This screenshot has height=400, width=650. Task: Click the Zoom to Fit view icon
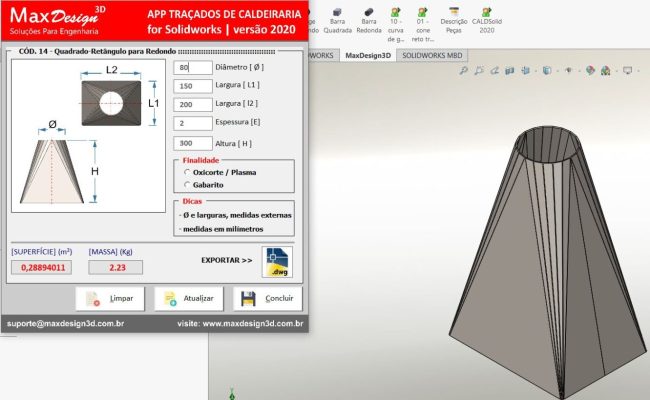479,71
